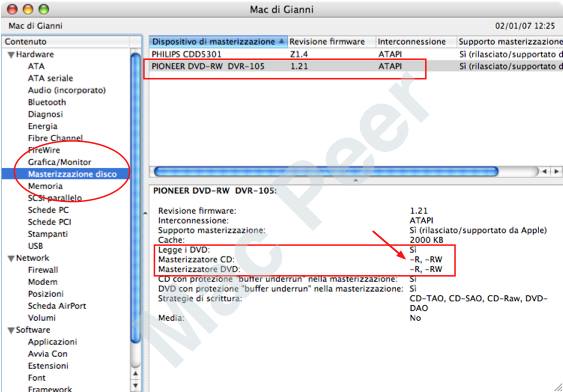Click the PIONEER DVD-RW DVR-105 detail heading
The height and width of the screenshot is (392, 563).
point(215,191)
